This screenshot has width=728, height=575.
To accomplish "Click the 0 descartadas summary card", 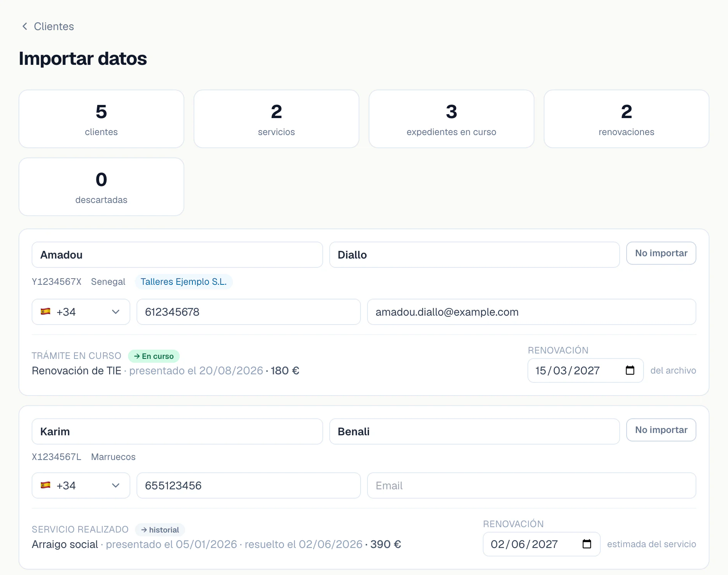I will 101,187.
